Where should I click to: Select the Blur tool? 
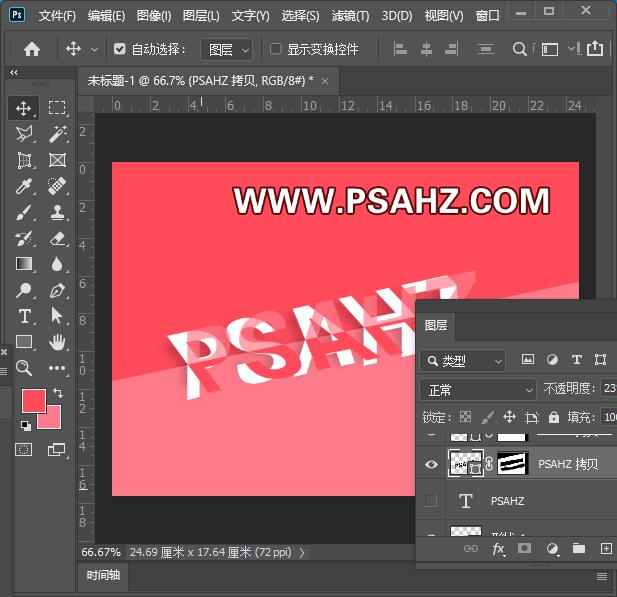(57, 264)
